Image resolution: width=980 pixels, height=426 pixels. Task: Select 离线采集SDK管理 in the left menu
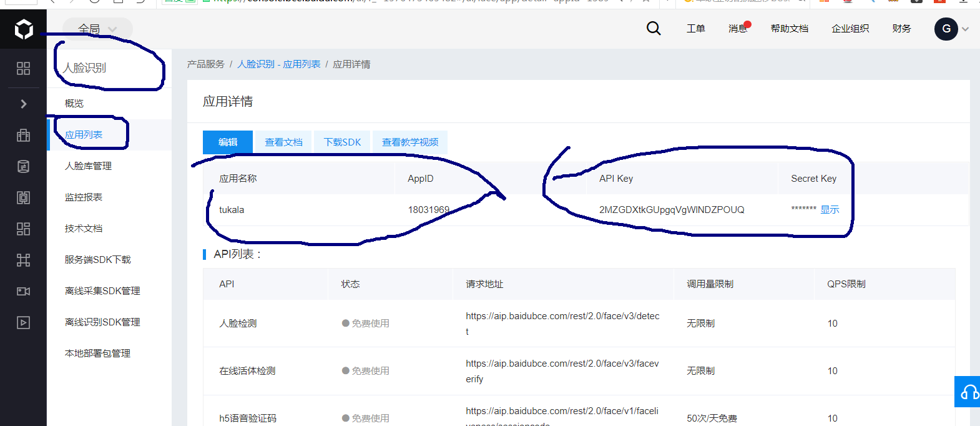[102, 290]
